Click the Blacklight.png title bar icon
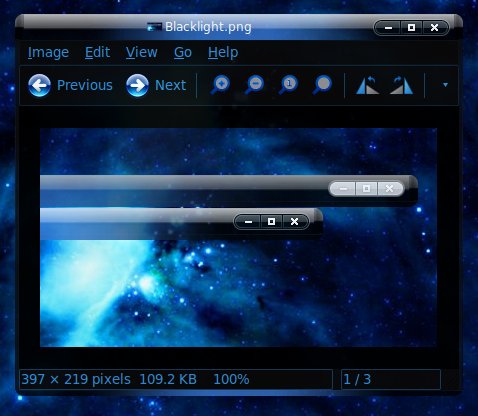The height and width of the screenshot is (416, 478). (154, 27)
